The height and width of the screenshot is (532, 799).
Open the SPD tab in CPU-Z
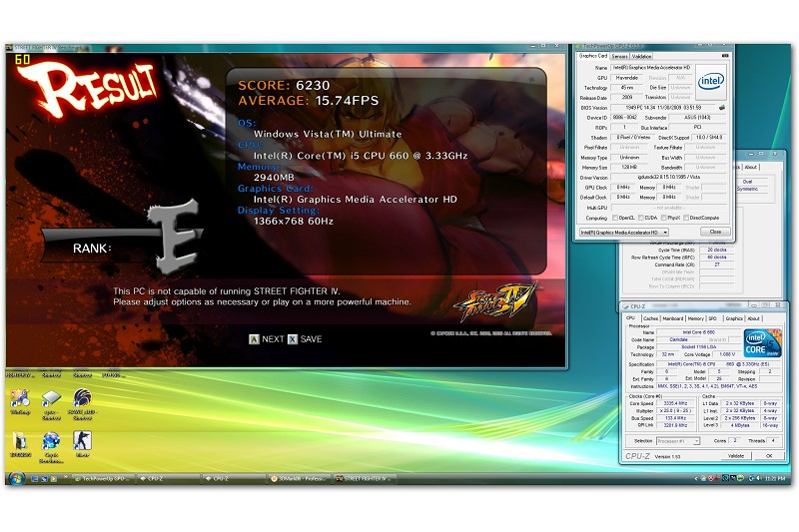click(x=712, y=318)
